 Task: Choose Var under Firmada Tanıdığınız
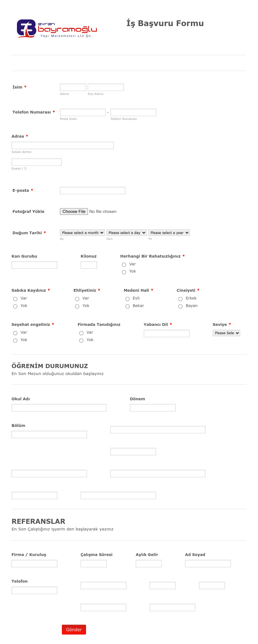81,333
